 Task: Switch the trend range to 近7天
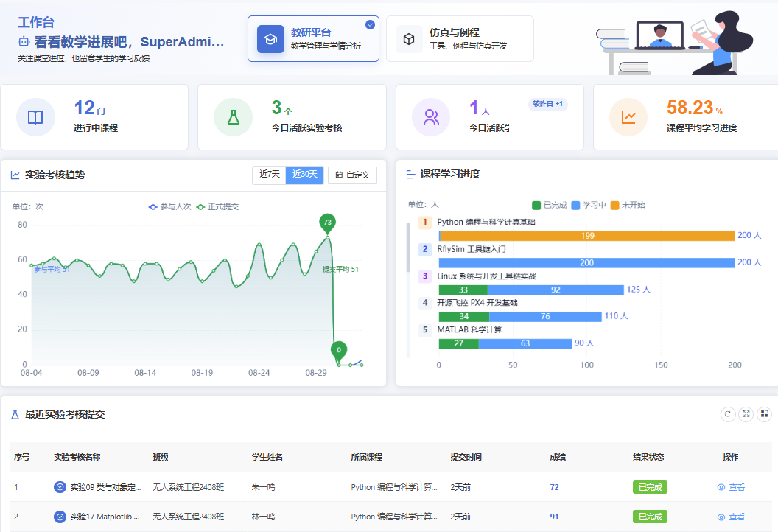[270, 175]
